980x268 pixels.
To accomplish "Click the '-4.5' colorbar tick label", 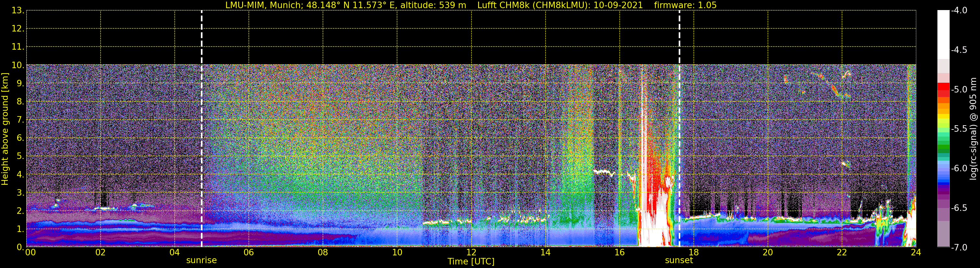I will pyautogui.click(x=959, y=50).
